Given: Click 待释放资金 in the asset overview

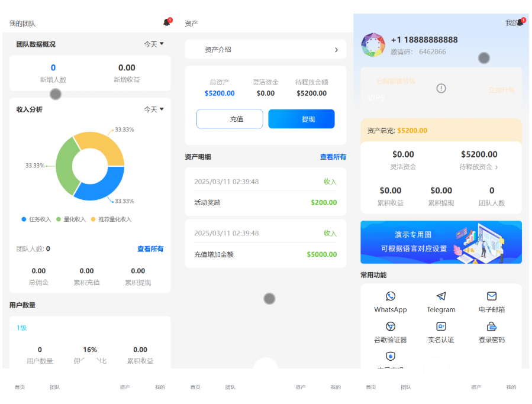Looking at the screenshot, I should pyautogui.click(x=479, y=167).
